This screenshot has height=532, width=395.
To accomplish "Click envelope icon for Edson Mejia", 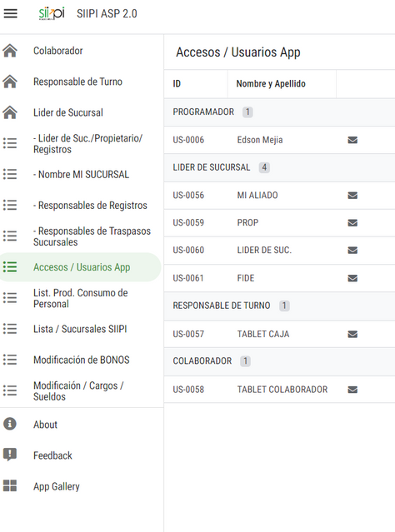I will tap(352, 140).
